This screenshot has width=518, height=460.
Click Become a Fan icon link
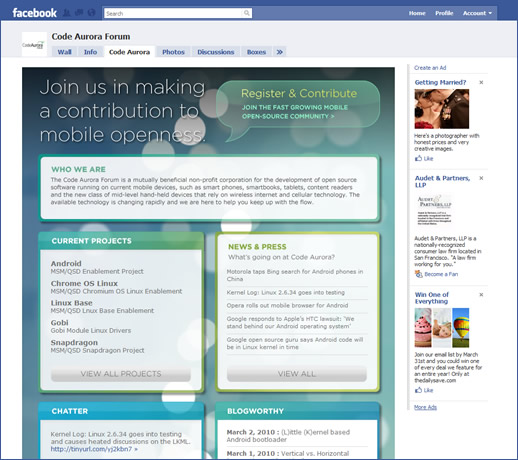tap(436, 274)
